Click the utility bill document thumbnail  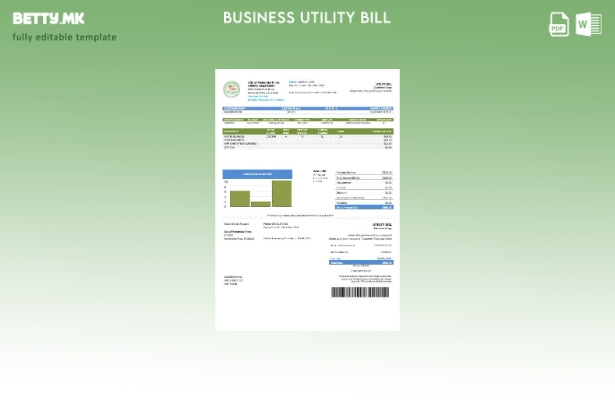click(x=307, y=199)
